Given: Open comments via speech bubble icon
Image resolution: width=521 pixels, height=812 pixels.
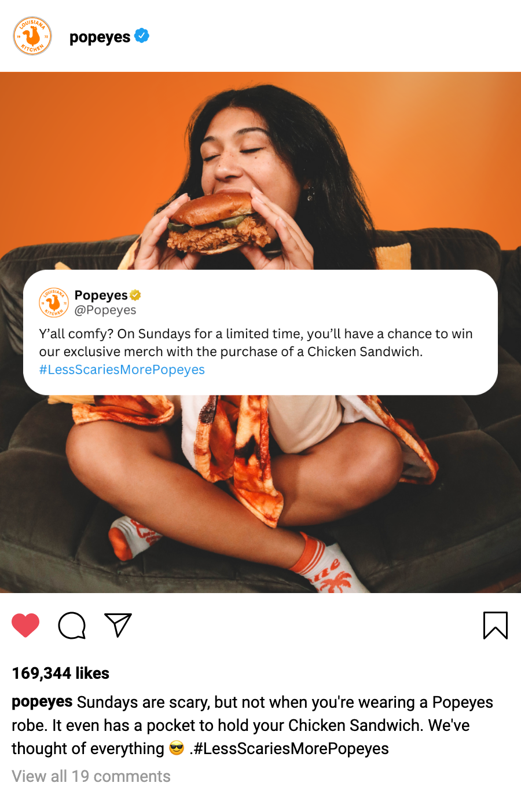Looking at the screenshot, I should pos(72,626).
